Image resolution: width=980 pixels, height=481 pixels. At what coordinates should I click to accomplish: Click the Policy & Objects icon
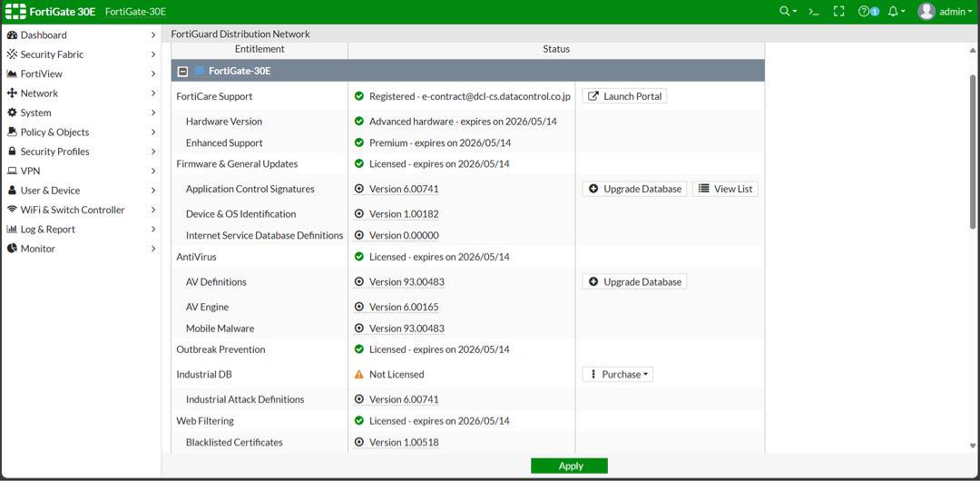tap(12, 132)
